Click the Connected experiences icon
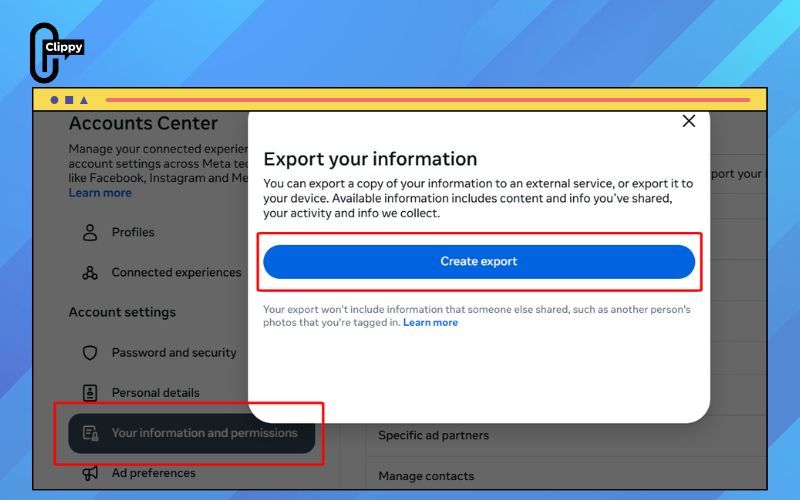 pos(90,272)
